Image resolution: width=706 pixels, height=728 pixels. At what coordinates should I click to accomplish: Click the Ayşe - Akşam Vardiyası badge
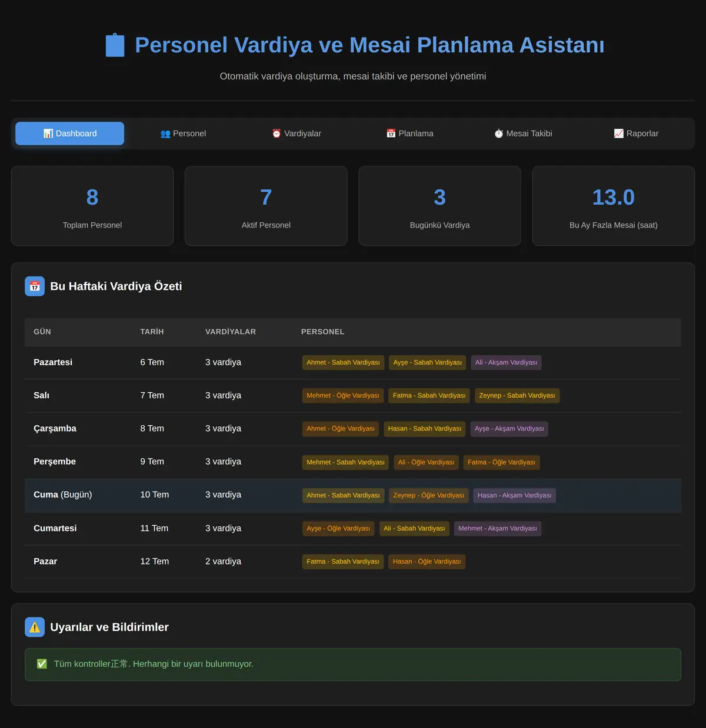pyautogui.click(x=509, y=429)
